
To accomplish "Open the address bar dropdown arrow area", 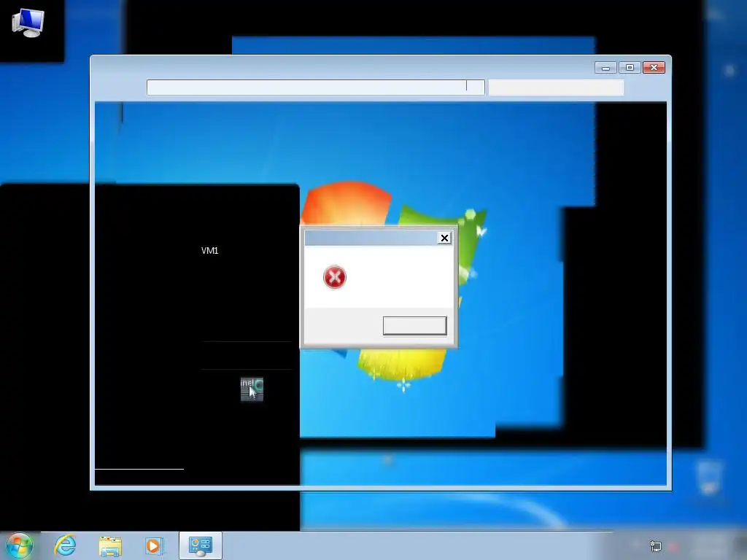I will [x=476, y=87].
